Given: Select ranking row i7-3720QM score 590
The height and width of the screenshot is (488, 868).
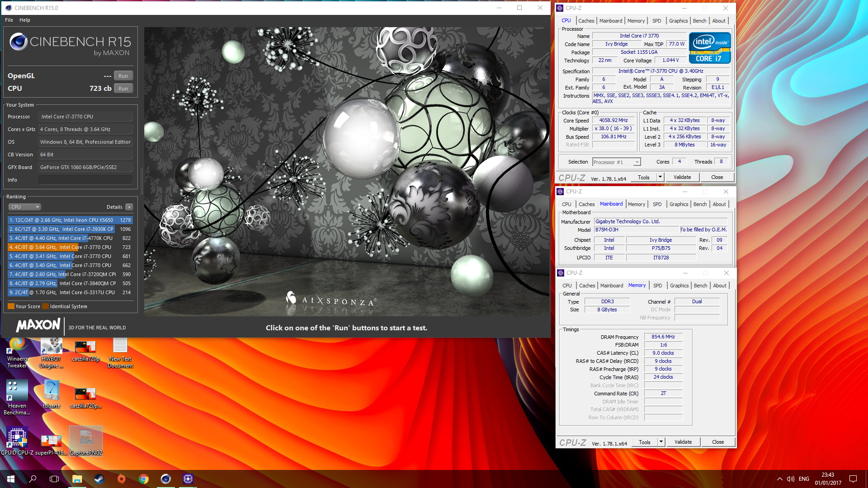Looking at the screenshot, I should pyautogui.click(x=70, y=274).
